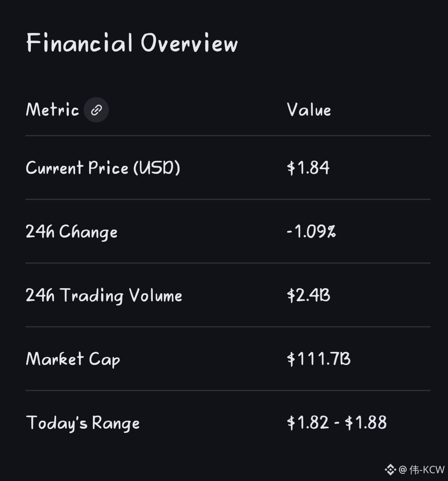Click the Value column header
The image size is (448, 481).
(x=309, y=110)
